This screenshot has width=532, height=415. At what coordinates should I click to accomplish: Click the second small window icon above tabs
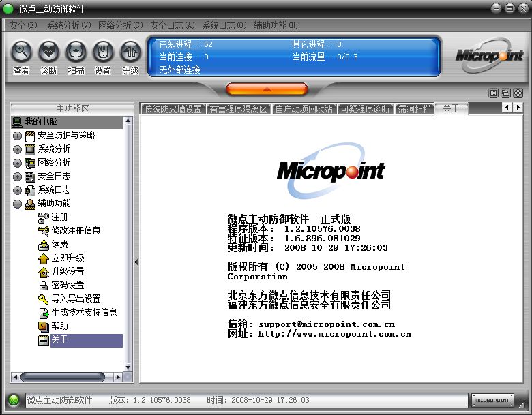tap(506, 93)
